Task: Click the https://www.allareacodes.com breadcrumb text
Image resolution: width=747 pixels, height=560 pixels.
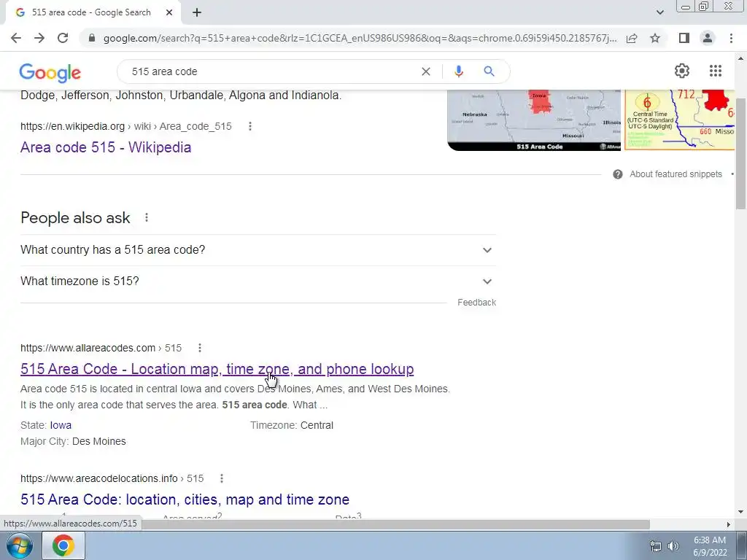Action: [x=88, y=348]
